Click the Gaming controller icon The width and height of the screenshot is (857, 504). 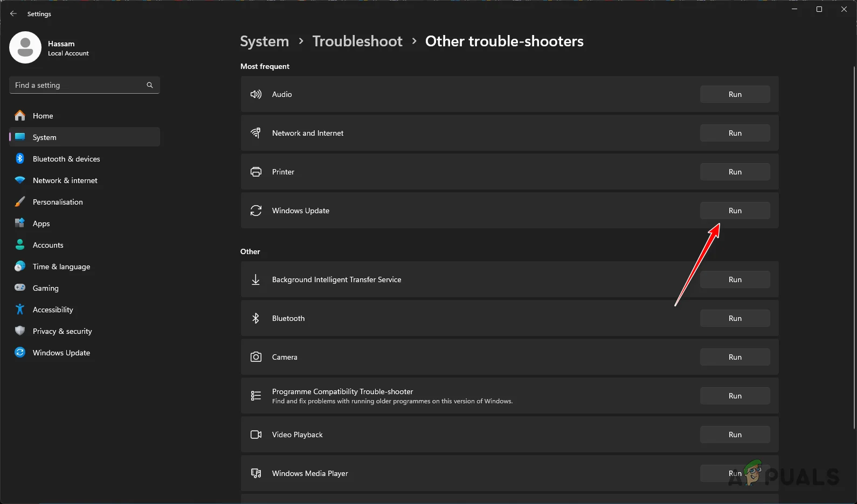click(20, 288)
